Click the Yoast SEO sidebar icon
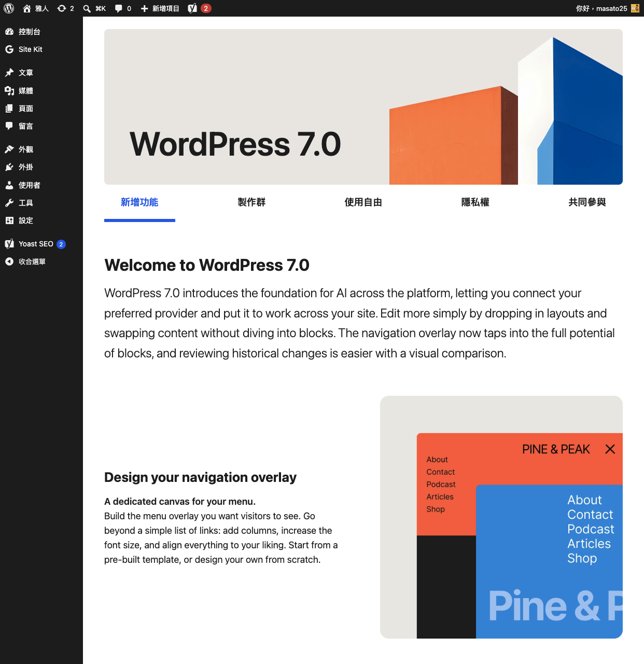 point(9,244)
